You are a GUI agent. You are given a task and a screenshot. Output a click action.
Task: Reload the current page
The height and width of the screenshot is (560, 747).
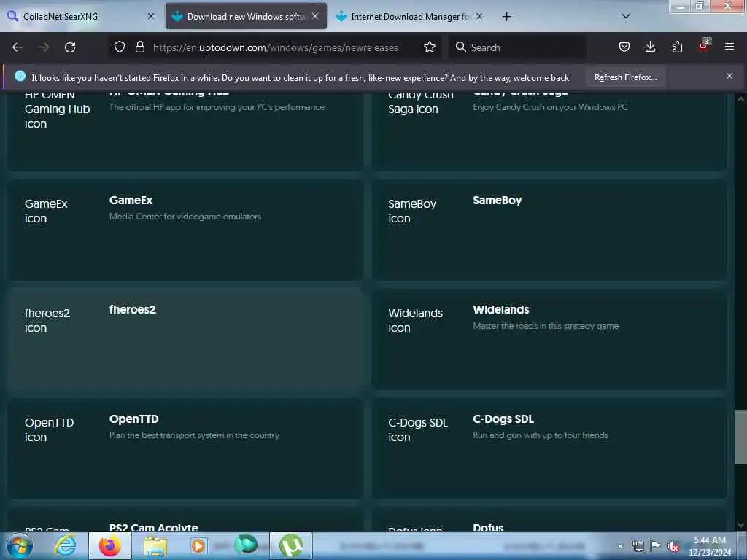[x=70, y=47]
